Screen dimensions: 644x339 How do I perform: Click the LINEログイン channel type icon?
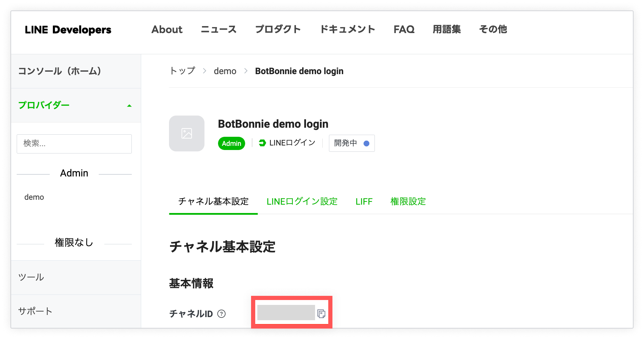click(263, 143)
